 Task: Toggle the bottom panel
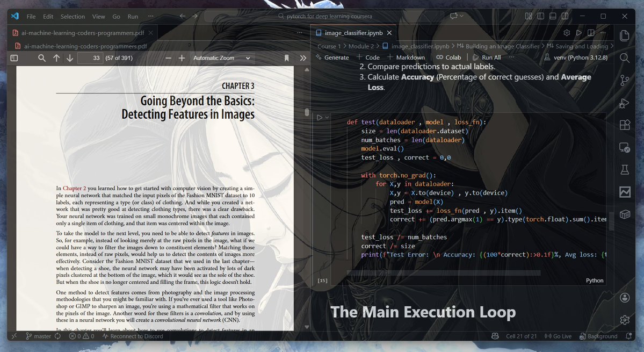pyautogui.click(x=553, y=16)
